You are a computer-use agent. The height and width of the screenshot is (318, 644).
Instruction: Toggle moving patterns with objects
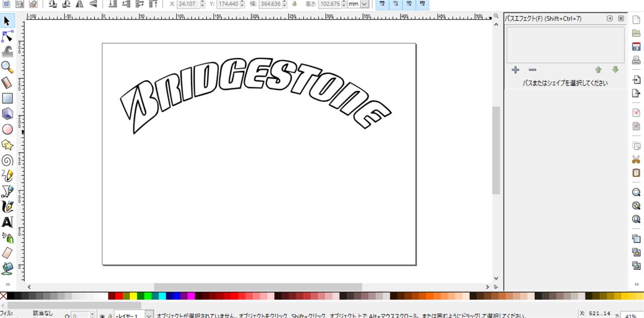423,5
